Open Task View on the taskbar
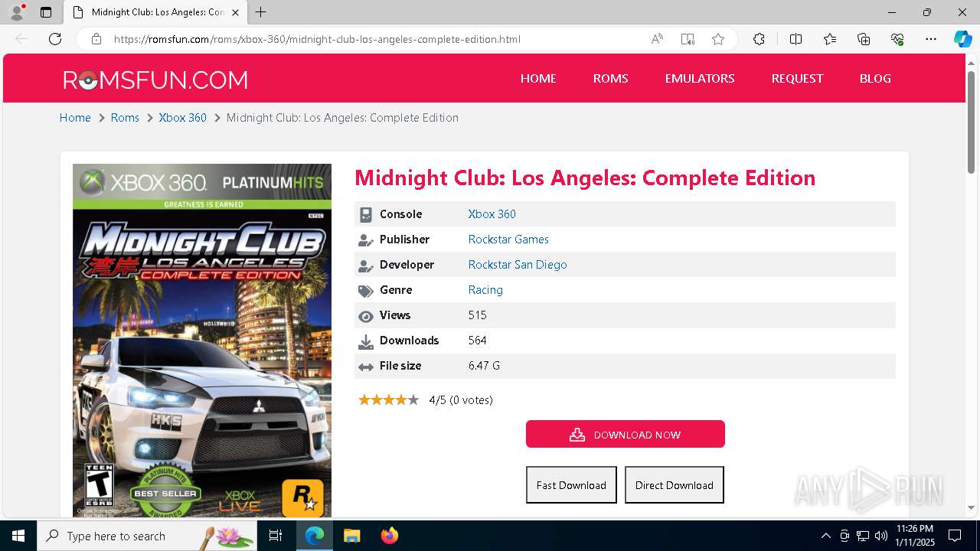The image size is (980, 551). 276,536
